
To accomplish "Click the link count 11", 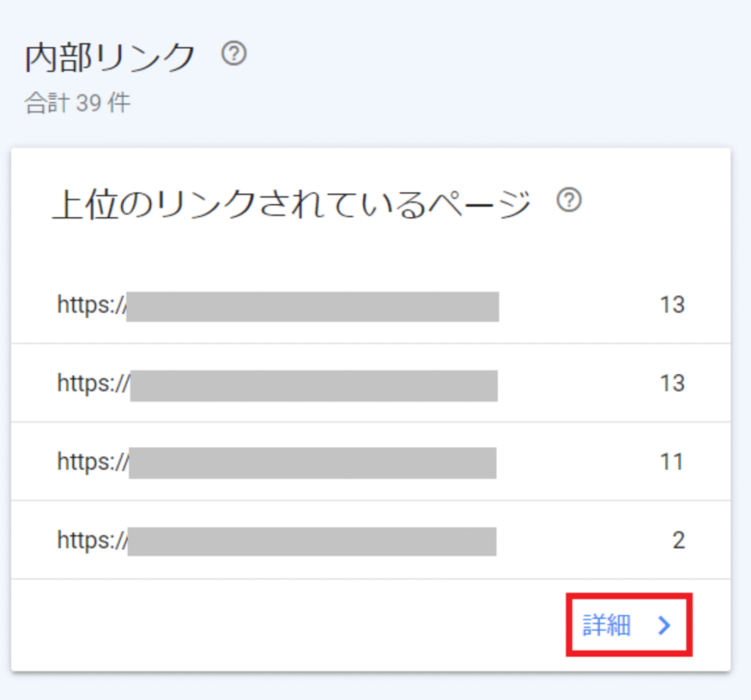I will (672, 462).
